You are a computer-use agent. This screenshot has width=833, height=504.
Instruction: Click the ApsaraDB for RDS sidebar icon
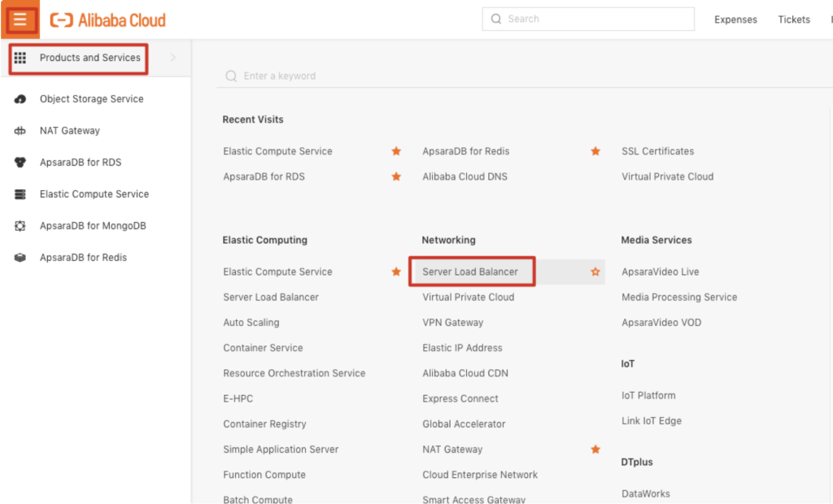coord(20,163)
